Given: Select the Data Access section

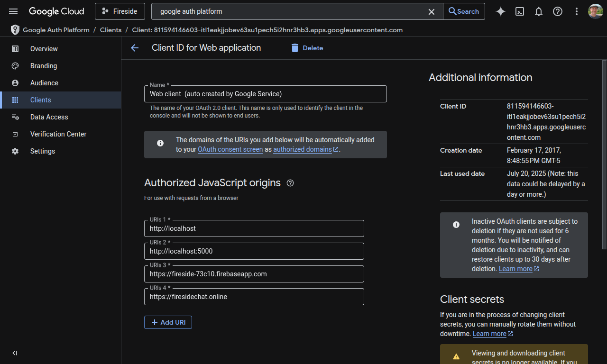Looking at the screenshot, I should coord(49,117).
